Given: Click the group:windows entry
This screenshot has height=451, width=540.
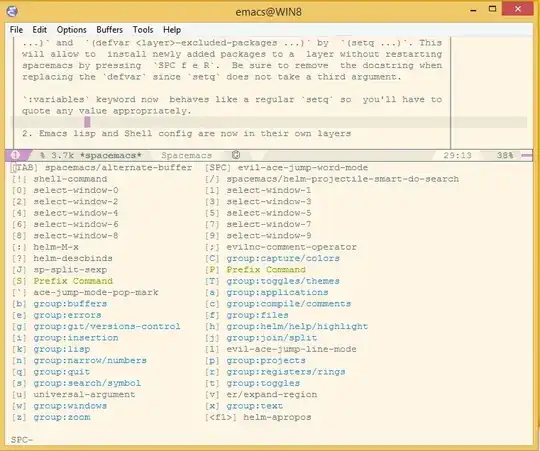Looking at the screenshot, I should 70,406.
